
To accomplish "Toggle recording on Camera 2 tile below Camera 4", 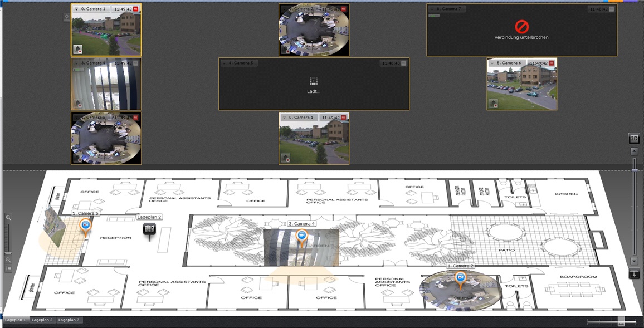I will click(136, 118).
